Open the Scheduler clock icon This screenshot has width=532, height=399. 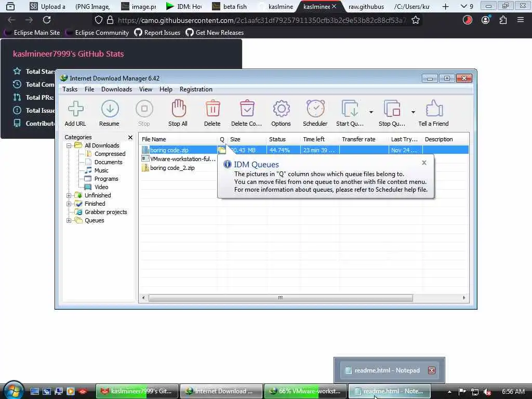(315, 113)
